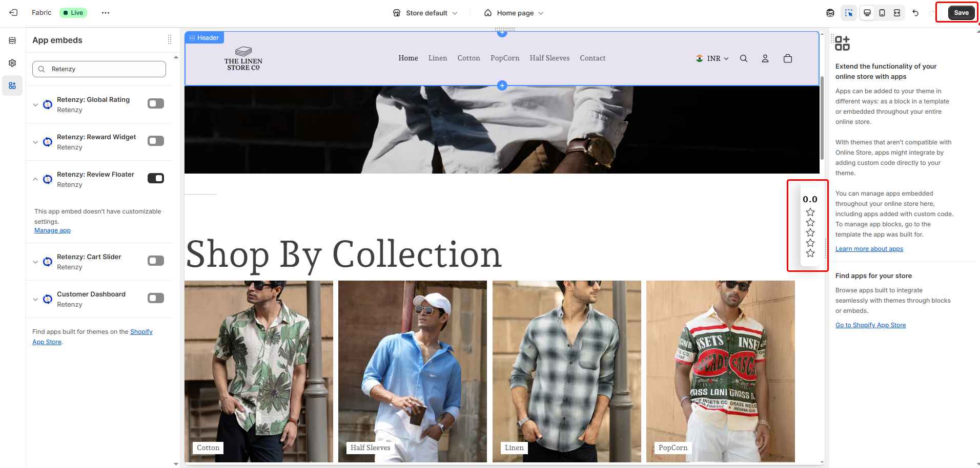Screen dimensions: 980x468
Task: Open the Linen menu item
Action: pyautogui.click(x=438, y=58)
